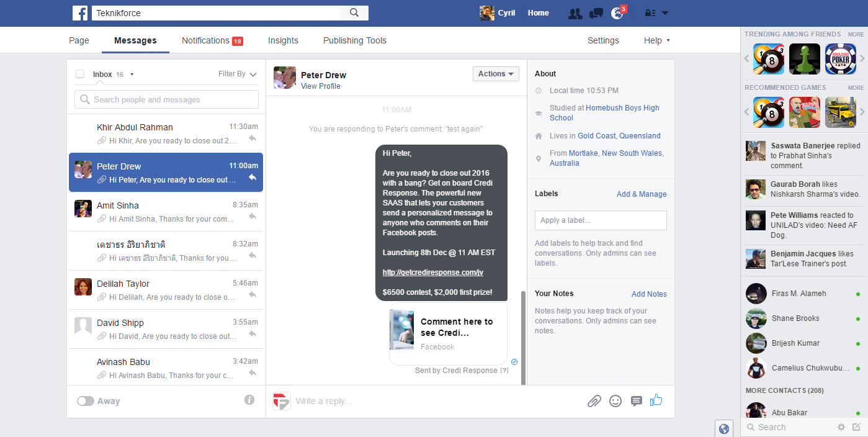Open the chess trending game icon
Viewport: 868px width, 437px height.
point(805,59)
